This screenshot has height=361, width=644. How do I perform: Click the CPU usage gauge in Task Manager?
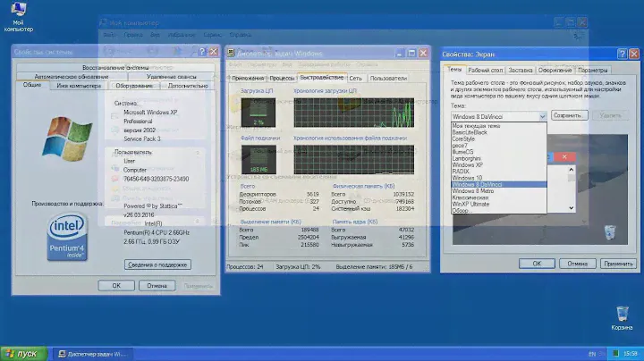point(259,112)
